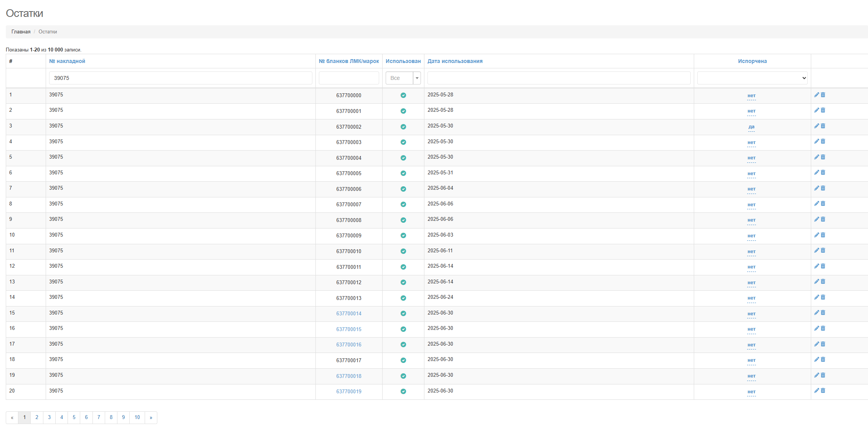Toggle the 'да' spoiled value in row 3

(x=751, y=127)
